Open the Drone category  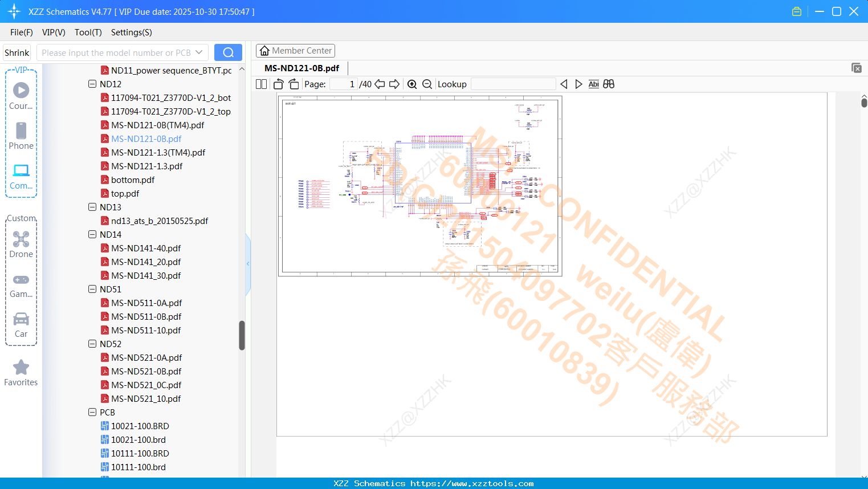coord(21,244)
